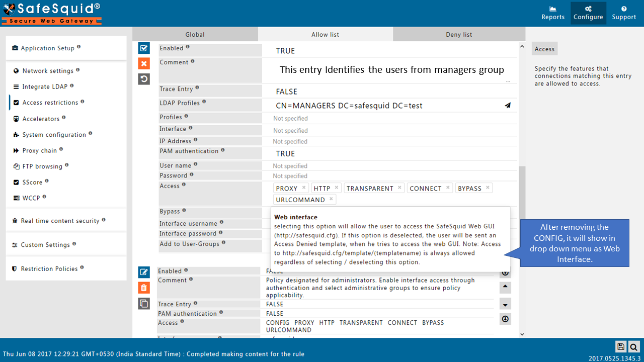This screenshot has width=644, height=362.
Task: Click the edit pencil icon of administrators policy
Action: tap(144, 272)
